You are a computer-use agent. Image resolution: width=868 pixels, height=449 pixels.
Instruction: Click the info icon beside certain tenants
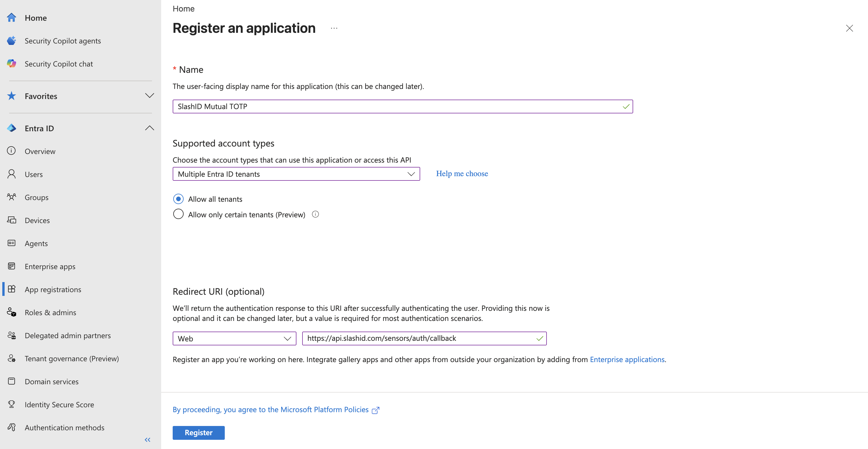click(x=315, y=214)
